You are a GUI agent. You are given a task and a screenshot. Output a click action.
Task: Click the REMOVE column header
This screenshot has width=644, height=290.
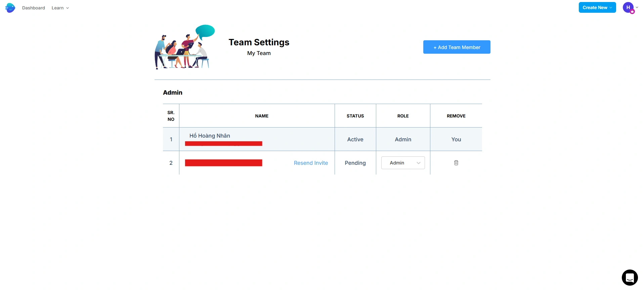(456, 116)
